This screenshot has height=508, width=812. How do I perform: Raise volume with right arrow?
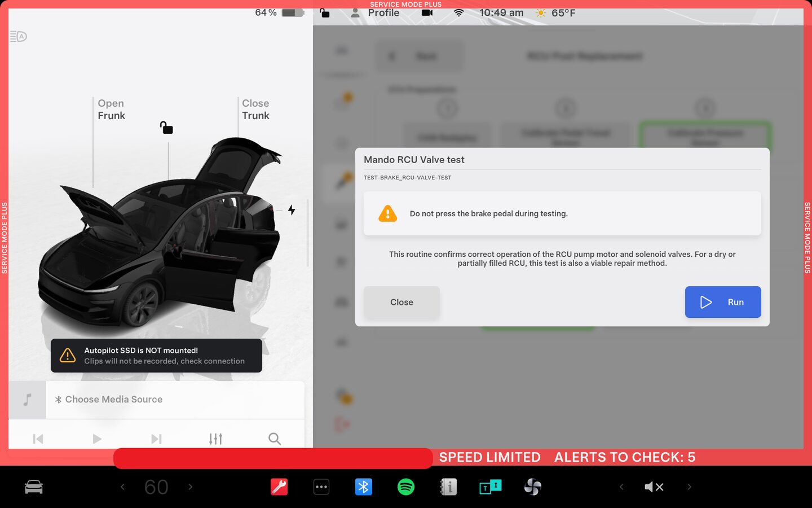point(689,487)
